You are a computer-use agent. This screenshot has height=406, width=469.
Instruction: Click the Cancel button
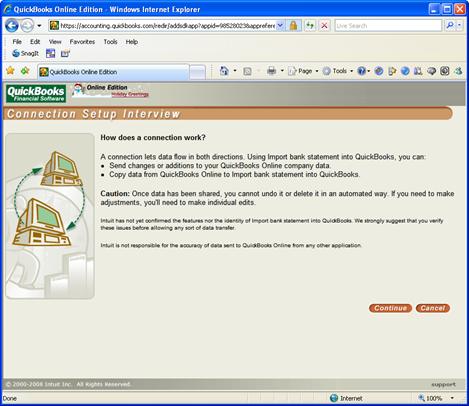433,308
